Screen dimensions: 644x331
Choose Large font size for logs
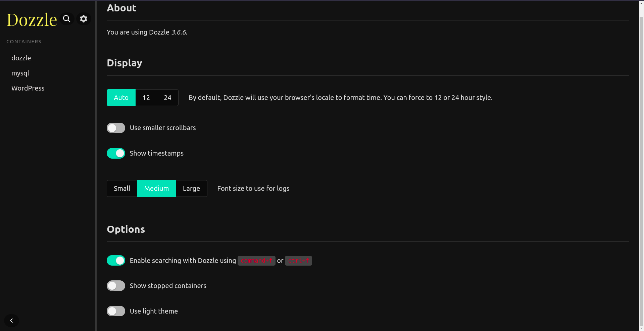pyautogui.click(x=191, y=188)
